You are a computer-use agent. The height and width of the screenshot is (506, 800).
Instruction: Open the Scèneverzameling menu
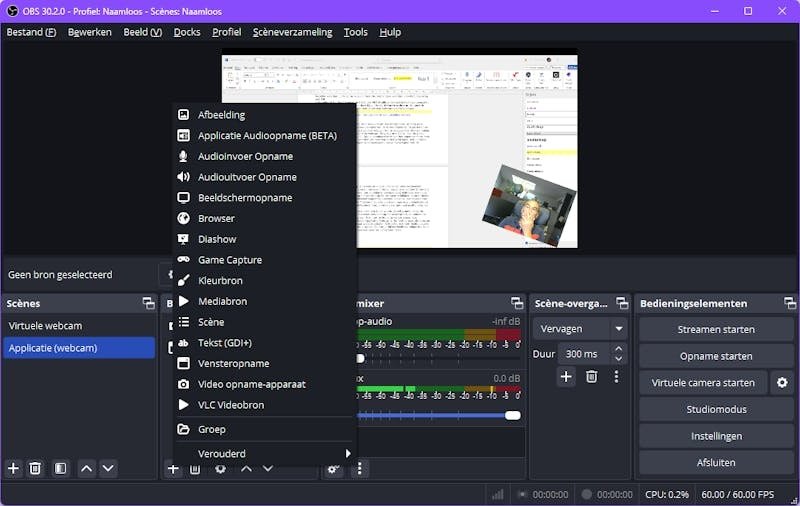tap(292, 32)
